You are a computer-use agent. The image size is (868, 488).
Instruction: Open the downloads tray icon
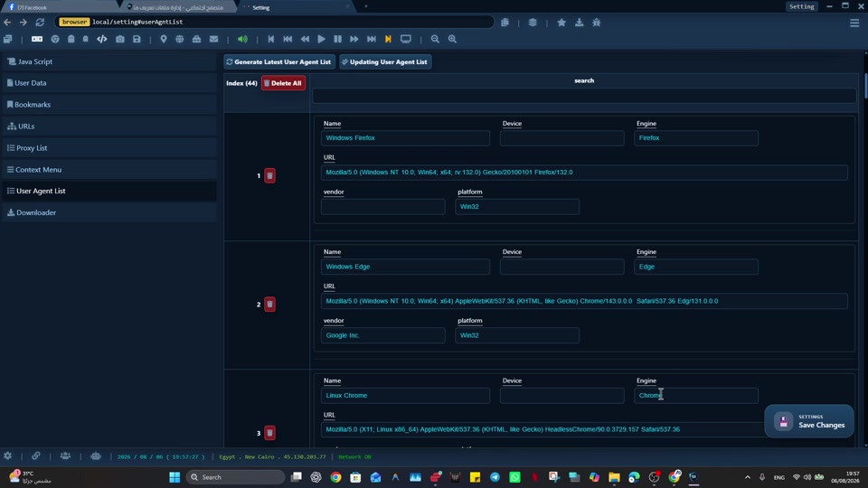tap(579, 22)
